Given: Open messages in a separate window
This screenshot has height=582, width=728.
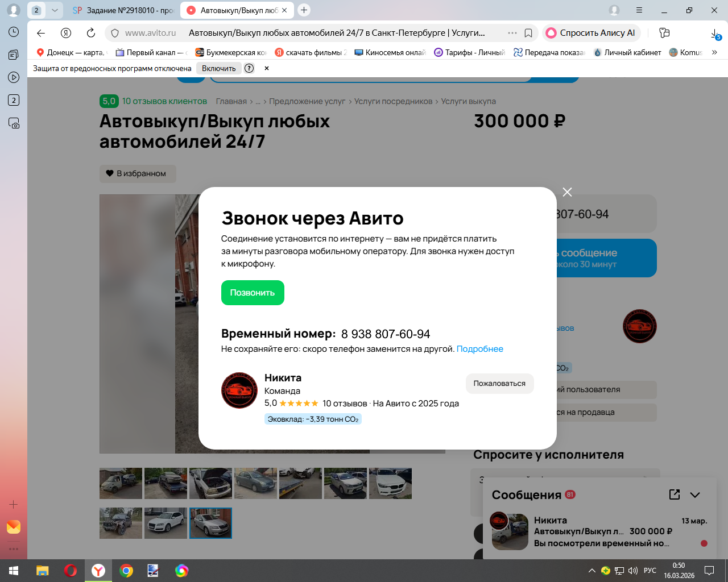Looking at the screenshot, I should click(x=675, y=494).
